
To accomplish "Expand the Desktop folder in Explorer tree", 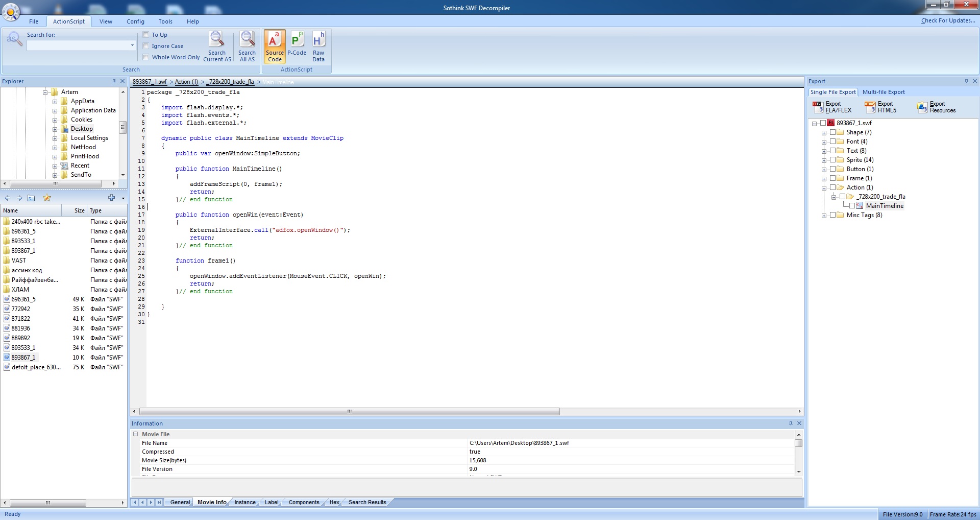I will coord(55,129).
